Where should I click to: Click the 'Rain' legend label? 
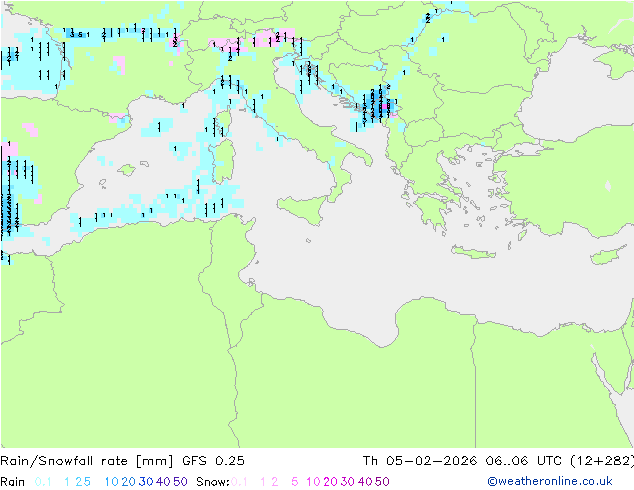point(13,482)
